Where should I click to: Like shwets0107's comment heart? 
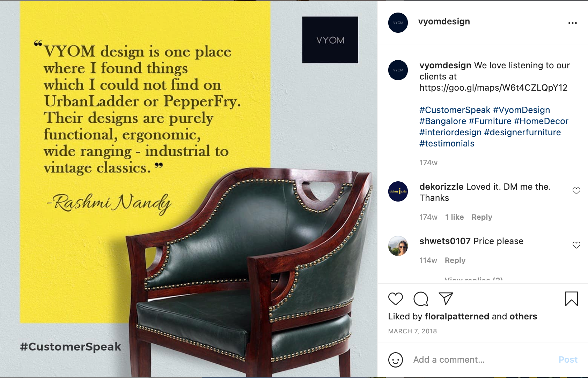pos(576,245)
